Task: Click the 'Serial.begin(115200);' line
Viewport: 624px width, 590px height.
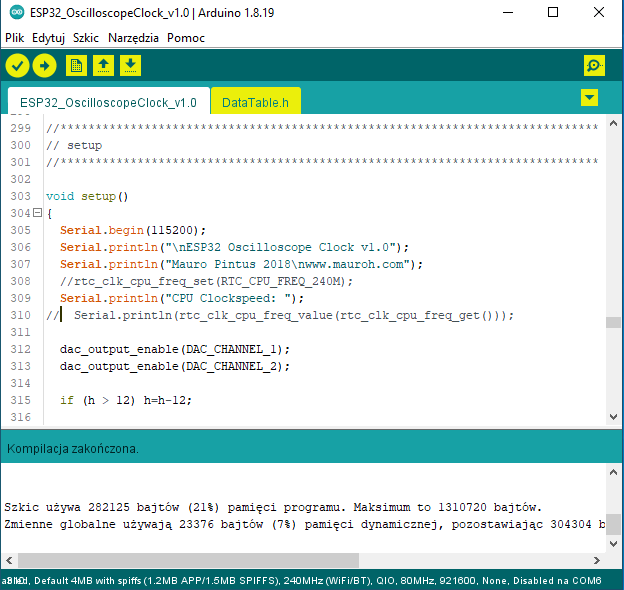Action: [133, 230]
